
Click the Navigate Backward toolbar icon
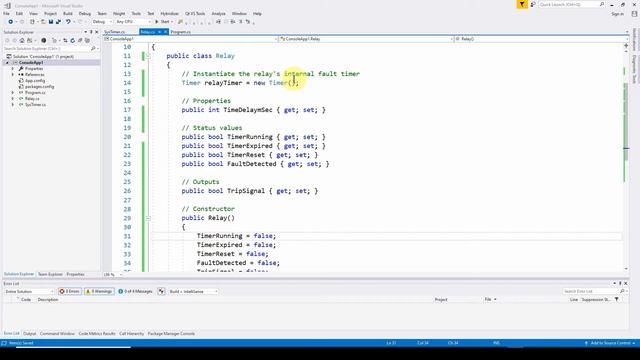pyautogui.click(x=11, y=22)
